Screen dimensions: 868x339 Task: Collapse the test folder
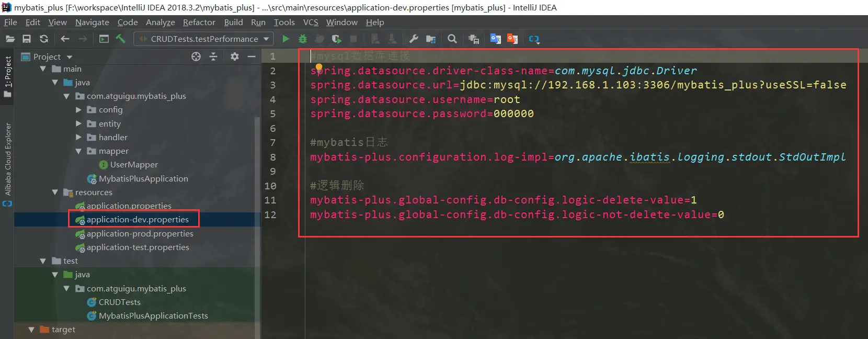[x=43, y=261]
